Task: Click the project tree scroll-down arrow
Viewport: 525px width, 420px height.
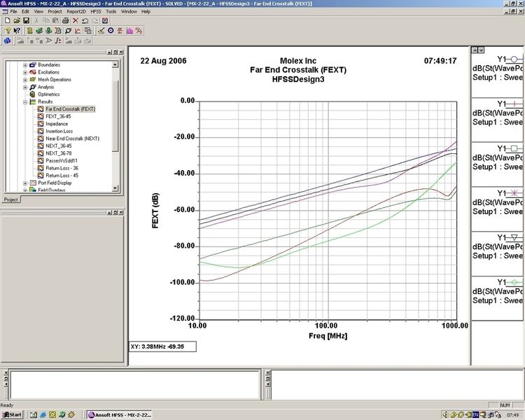Action: [115, 188]
